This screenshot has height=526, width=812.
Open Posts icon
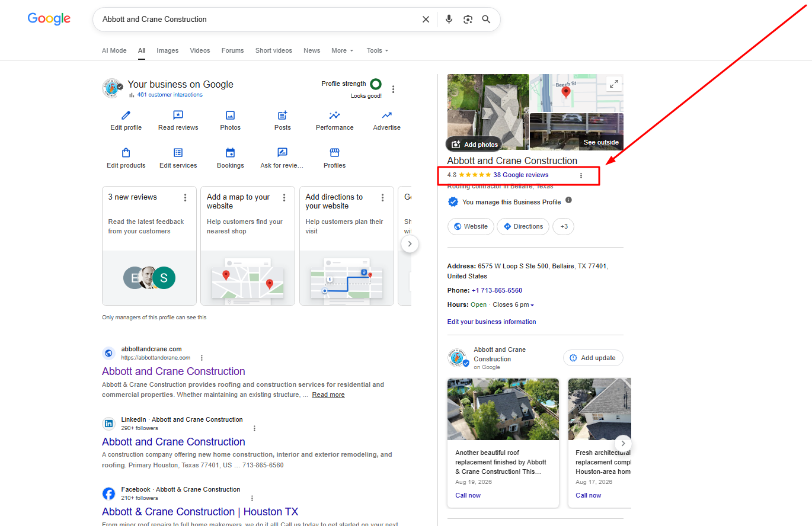pos(282,116)
